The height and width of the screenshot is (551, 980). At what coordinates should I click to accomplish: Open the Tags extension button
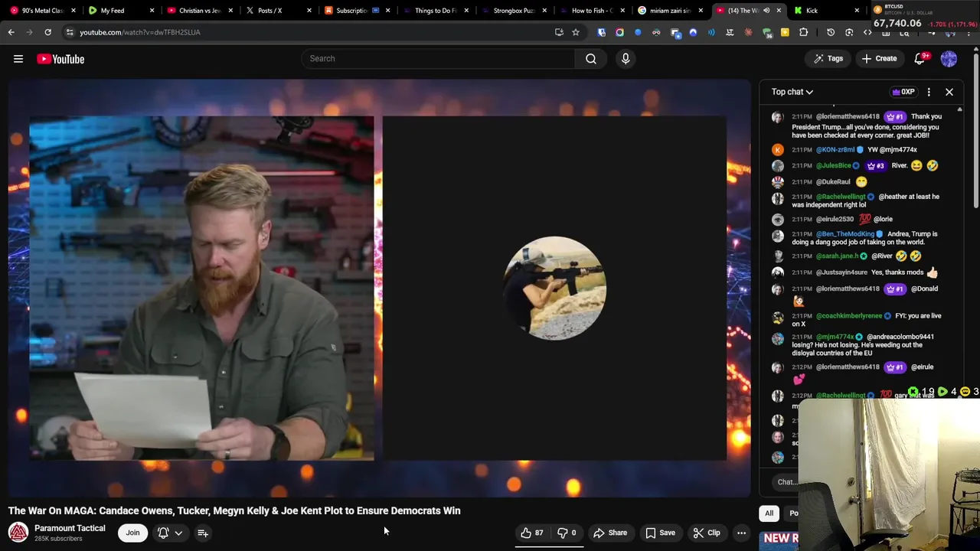(x=828, y=59)
